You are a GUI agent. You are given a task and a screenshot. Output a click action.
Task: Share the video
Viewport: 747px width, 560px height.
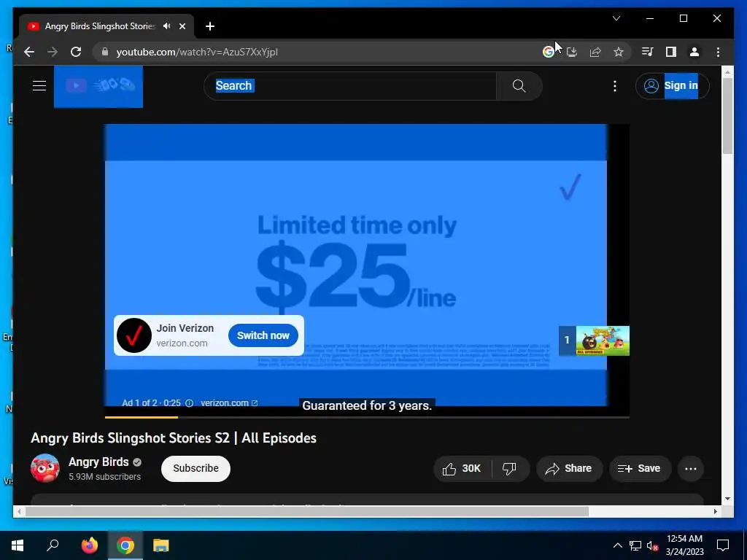point(569,469)
